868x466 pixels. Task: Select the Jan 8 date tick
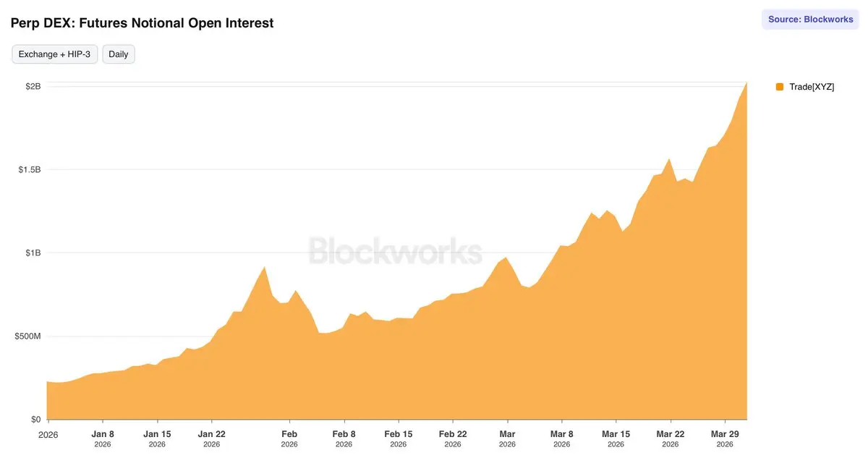coord(103,439)
